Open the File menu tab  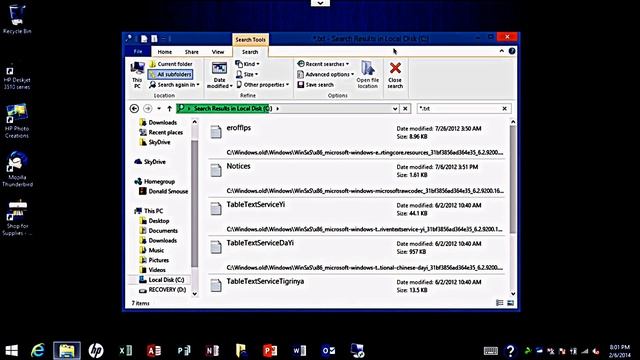pos(138,51)
